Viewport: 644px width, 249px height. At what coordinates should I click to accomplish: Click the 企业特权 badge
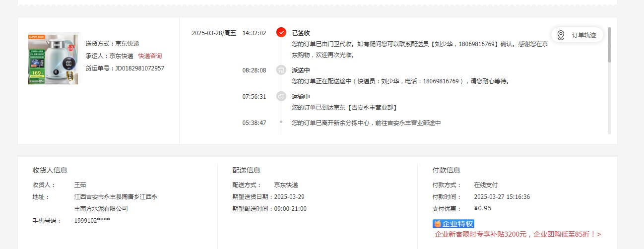pyautogui.click(x=453, y=224)
